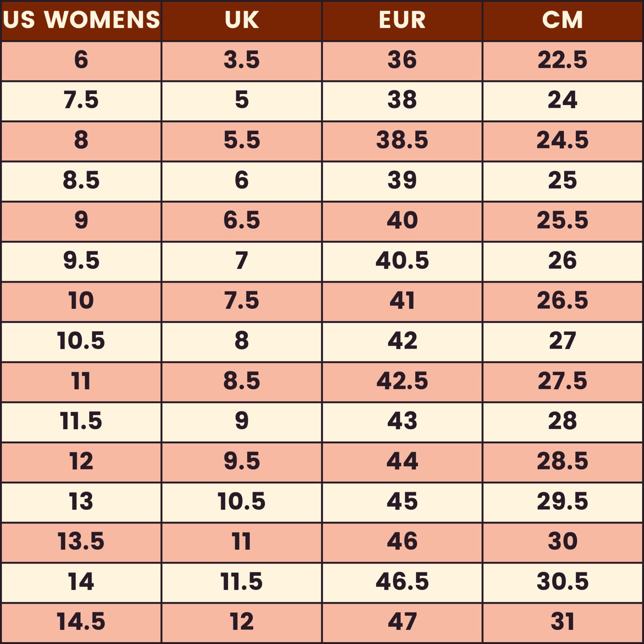Click the EUR 46.5 cell

[402, 582]
